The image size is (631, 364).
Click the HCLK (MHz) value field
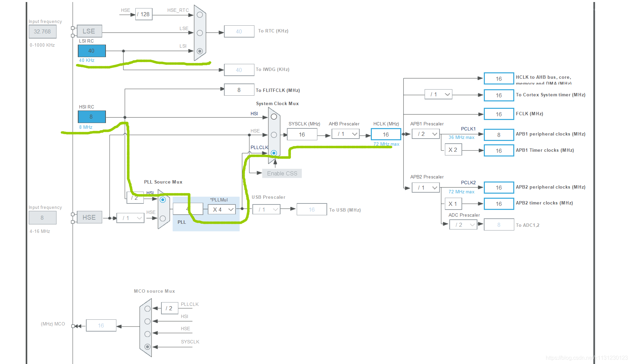click(386, 135)
